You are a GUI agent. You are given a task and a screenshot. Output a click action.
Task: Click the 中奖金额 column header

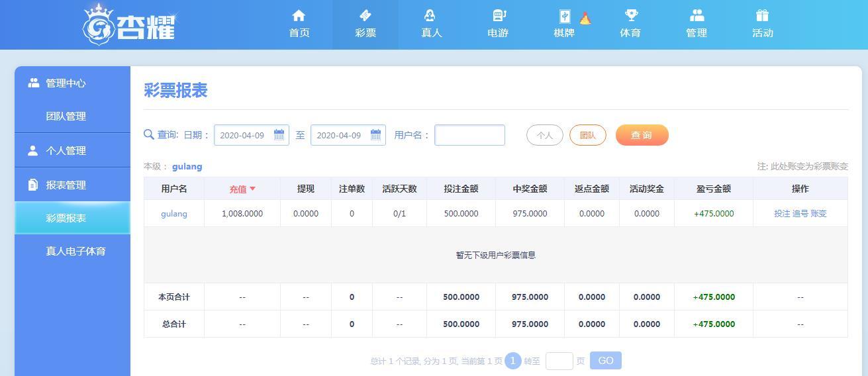tap(530, 189)
